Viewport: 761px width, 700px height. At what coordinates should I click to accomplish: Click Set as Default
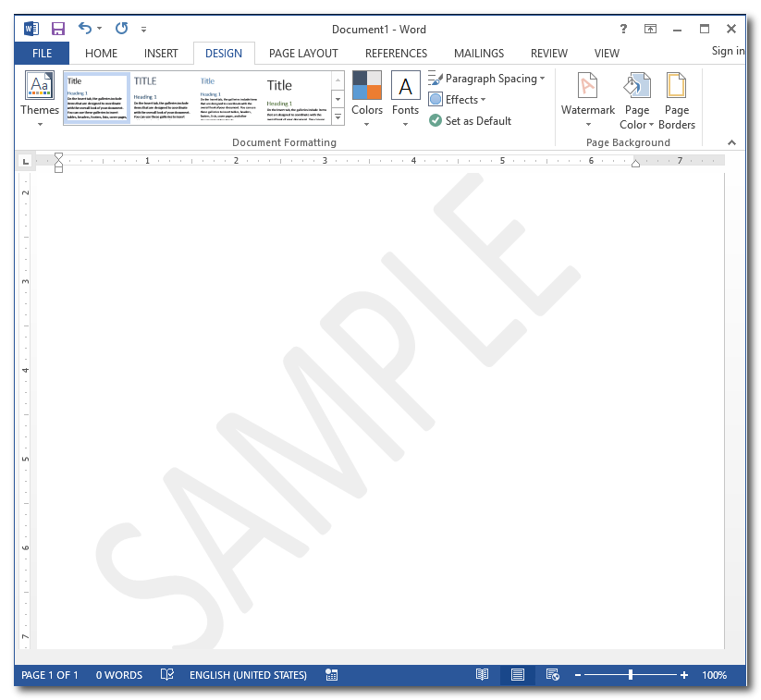pos(471,121)
